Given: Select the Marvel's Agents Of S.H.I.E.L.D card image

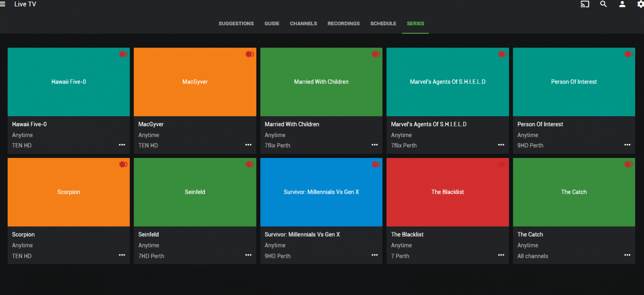Looking at the screenshot, I should (x=448, y=82).
